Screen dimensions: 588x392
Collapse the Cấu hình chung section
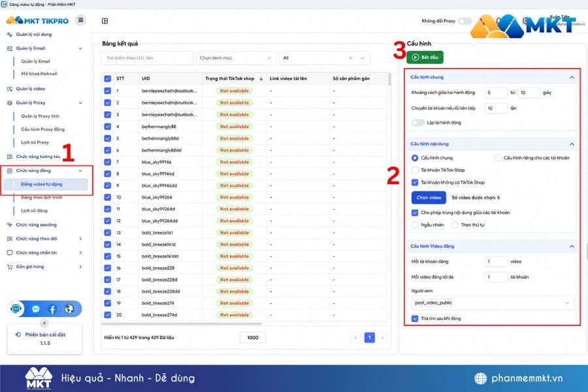(x=572, y=77)
